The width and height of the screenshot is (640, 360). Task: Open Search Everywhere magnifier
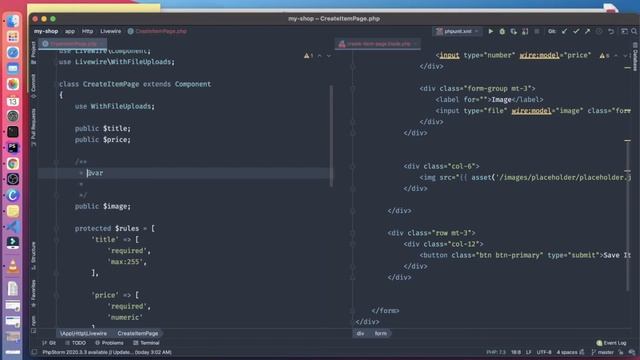point(634,31)
